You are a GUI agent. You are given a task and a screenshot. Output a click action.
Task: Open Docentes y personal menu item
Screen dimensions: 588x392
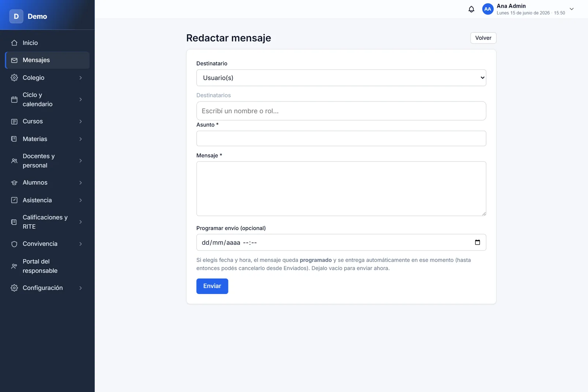pos(47,161)
